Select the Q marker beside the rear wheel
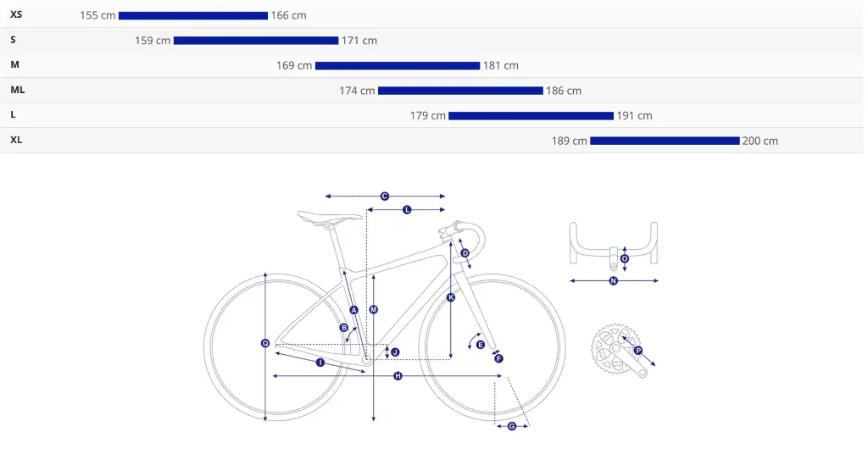Viewport: 868px width, 454px height. pyautogui.click(x=265, y=343)
